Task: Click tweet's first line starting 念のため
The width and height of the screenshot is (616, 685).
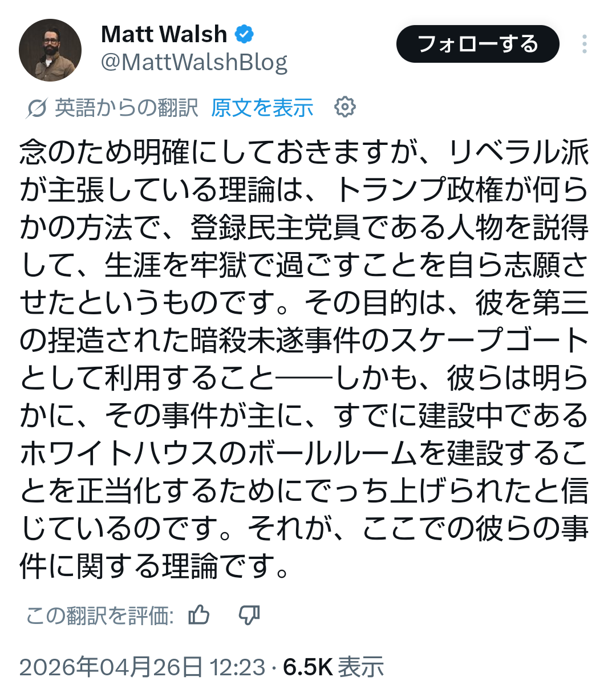Action: coord(304,152)
